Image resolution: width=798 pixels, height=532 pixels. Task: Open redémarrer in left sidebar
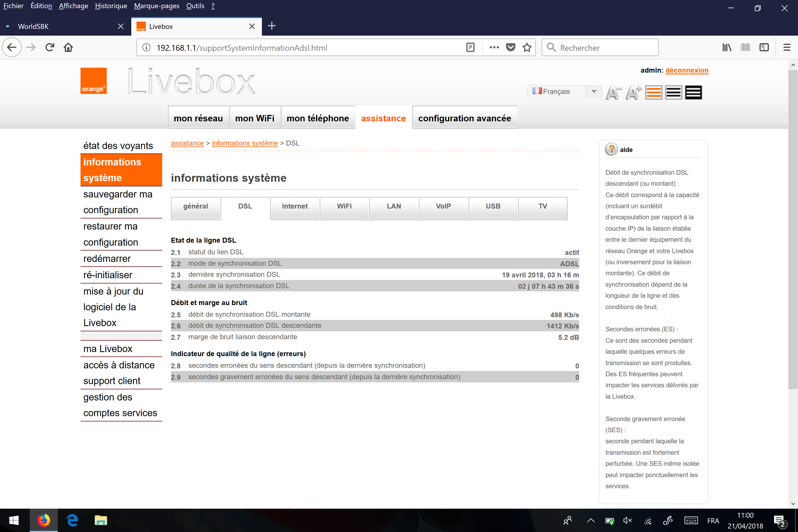click(x=107, y=258)
